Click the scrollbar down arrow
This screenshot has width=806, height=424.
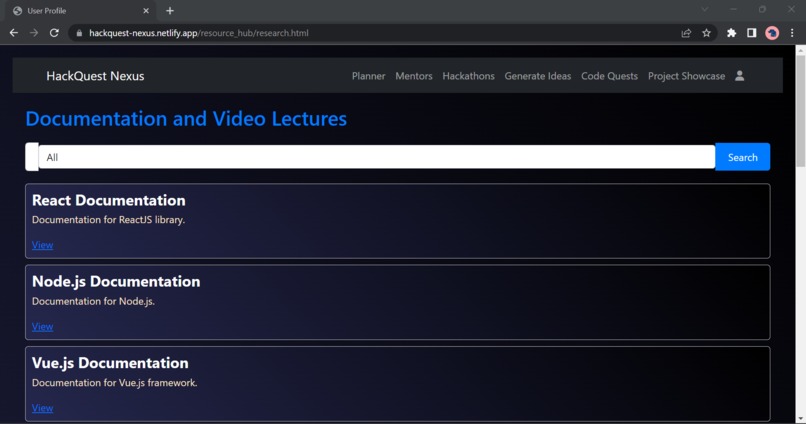(x=800, y=419)
